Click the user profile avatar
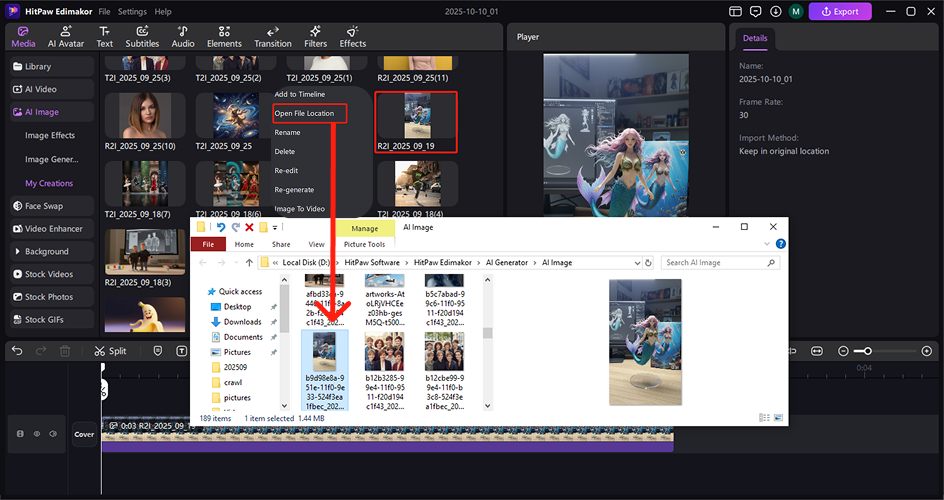944x500 pixels. click(795, 12)
